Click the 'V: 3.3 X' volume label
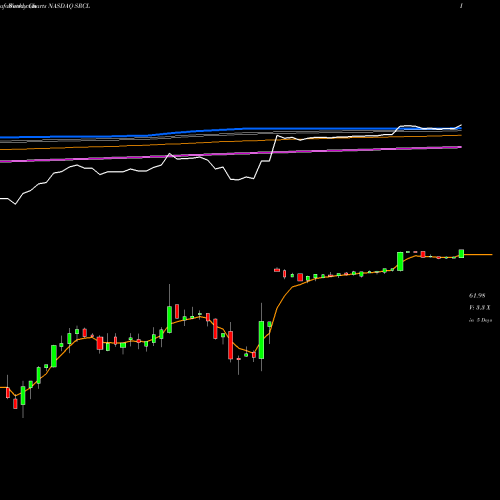 click(x=480, y=308)
